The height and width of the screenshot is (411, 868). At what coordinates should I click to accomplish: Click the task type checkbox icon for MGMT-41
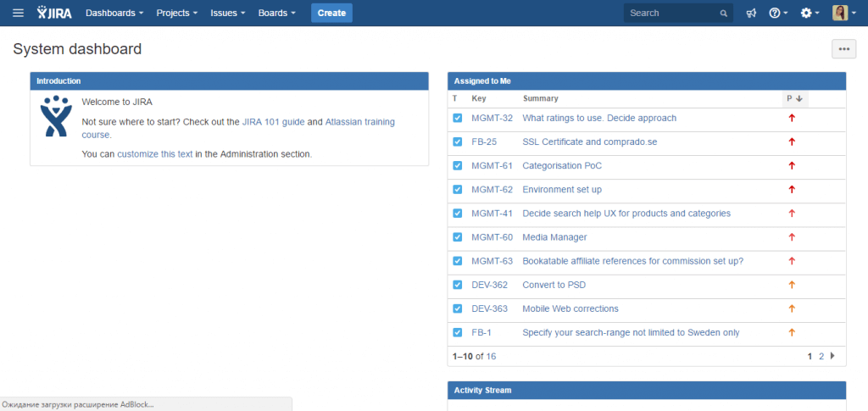[457, 213]
